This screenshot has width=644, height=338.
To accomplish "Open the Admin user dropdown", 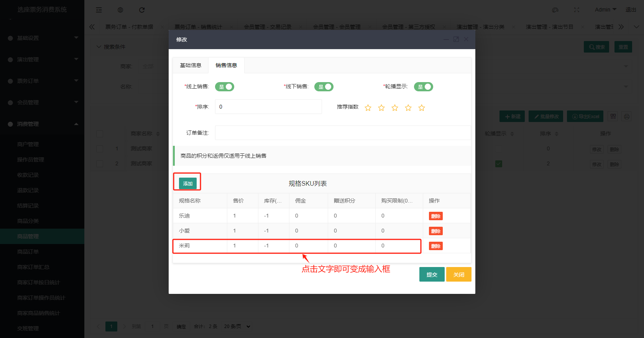I will click(x=605, y=10).
